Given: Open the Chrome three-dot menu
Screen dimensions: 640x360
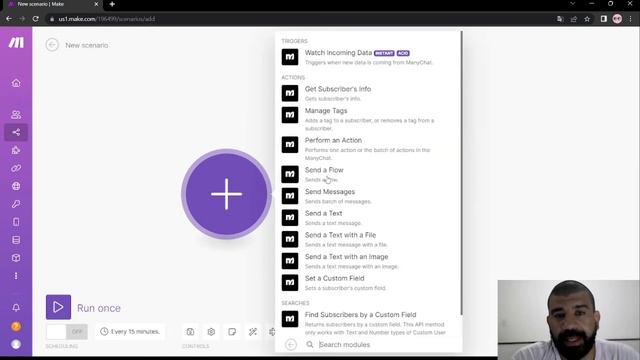Looking at the screenshot, I should [x=631, y=19].
